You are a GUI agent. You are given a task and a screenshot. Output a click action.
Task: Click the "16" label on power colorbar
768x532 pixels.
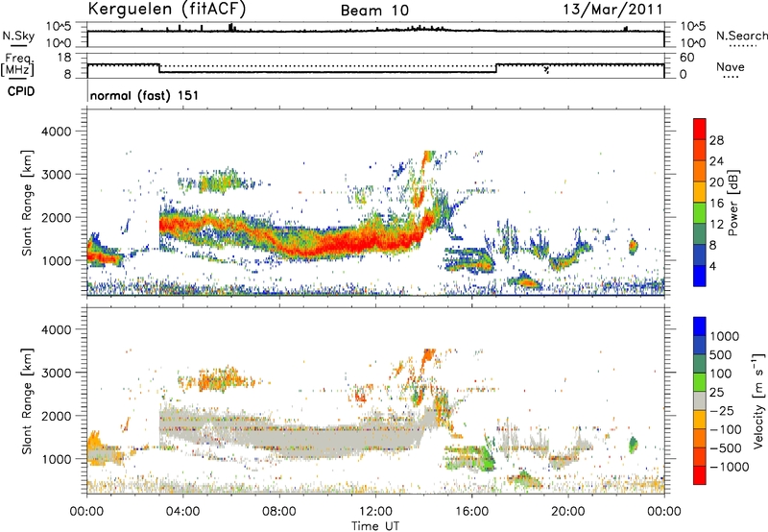click(716, 204)
